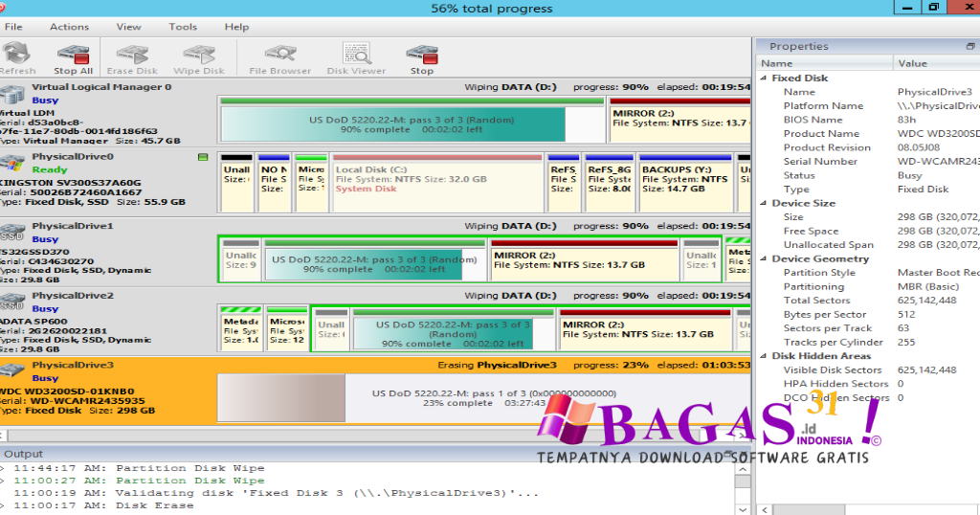Click the Serial Number property row

(x=868, y=161)
